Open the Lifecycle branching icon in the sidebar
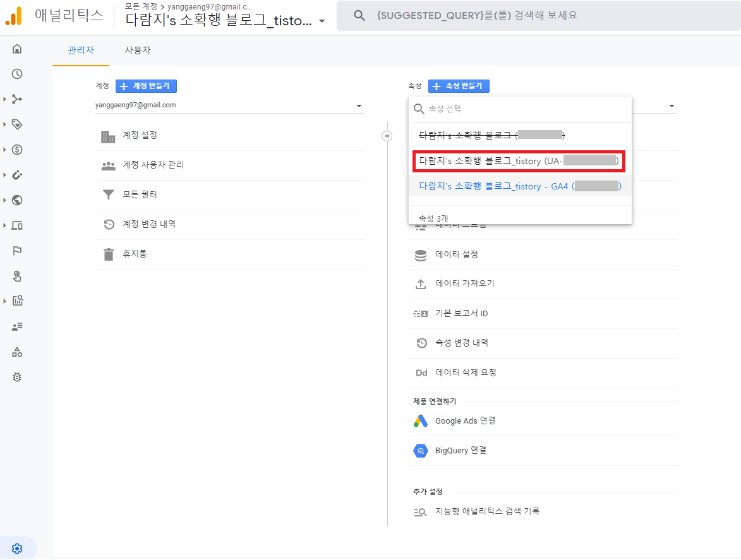 pos(17,99)
